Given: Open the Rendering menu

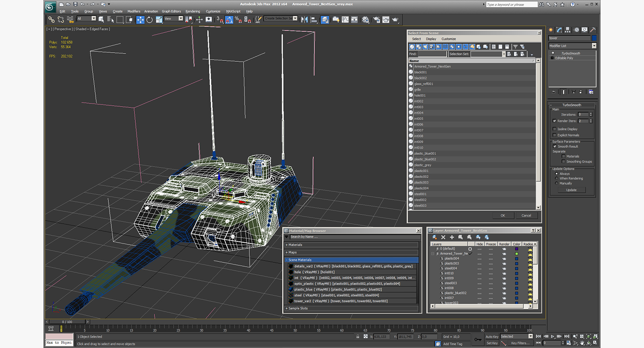Looking at the screenshot, I should coord(193,11).
